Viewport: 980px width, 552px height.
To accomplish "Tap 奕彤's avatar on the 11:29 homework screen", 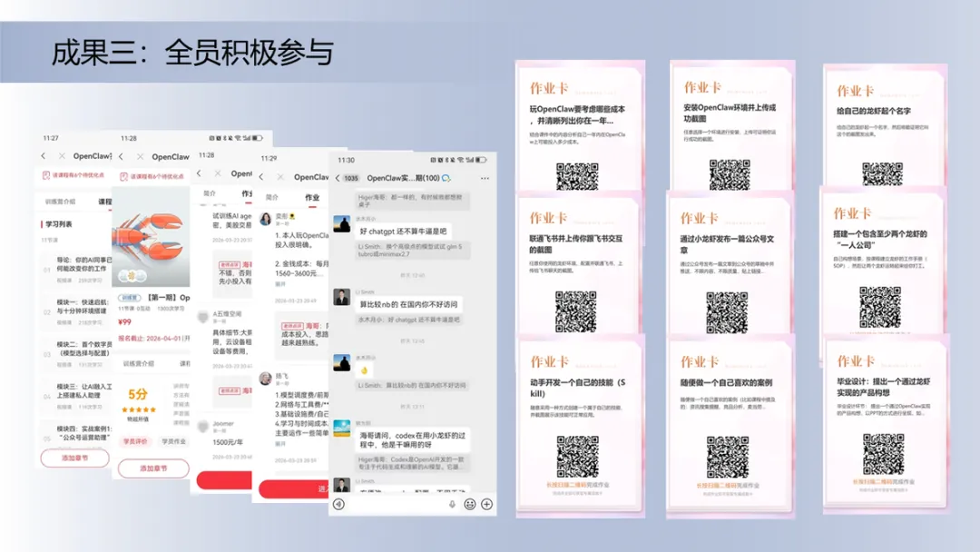I will point(266,219).
